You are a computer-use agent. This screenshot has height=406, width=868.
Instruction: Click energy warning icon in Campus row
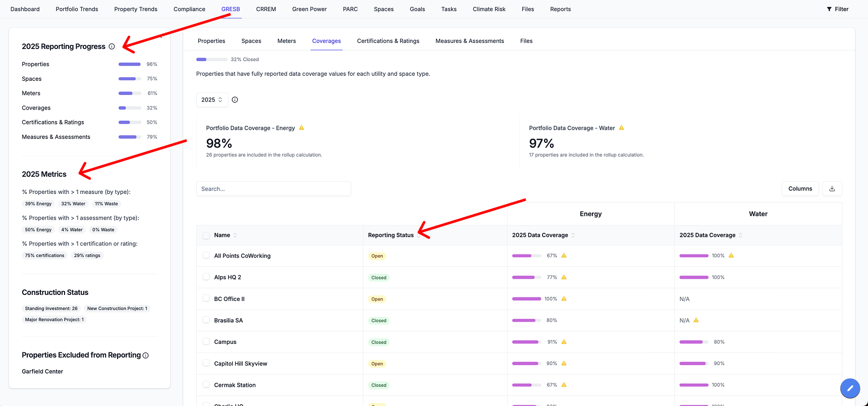pyautogui.click(x=564, y=342)
